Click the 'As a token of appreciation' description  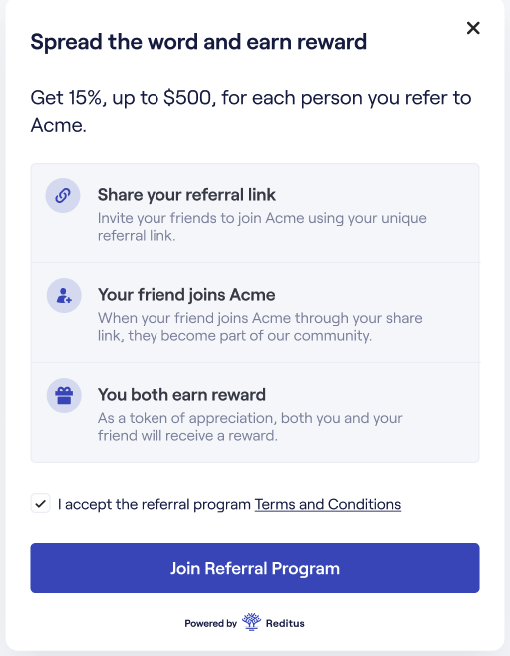(x=250, y=427)
